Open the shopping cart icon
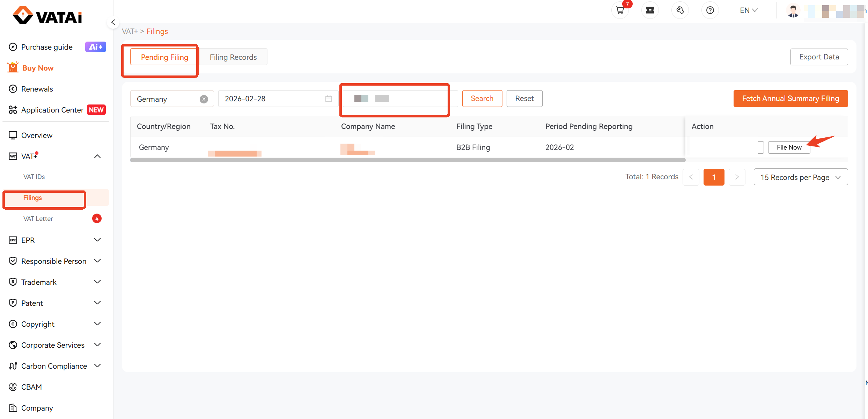The image size is (868, 419). click(620, 10)
